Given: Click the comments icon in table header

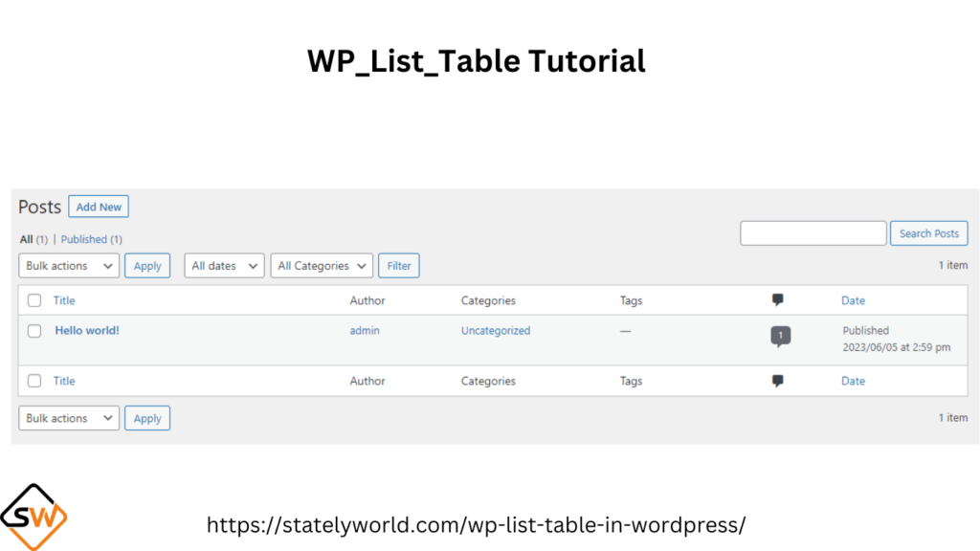Looking at the screenshot, I should 777,299.
